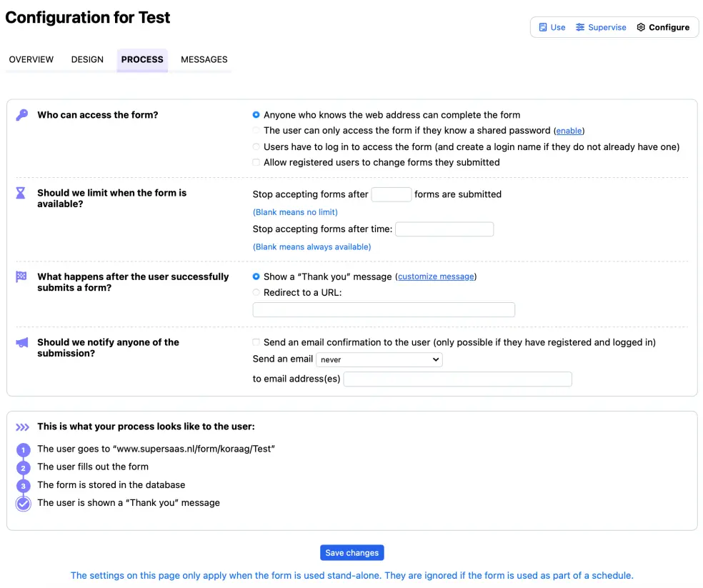Enable 'Allow registered users to change forms'
The image size is (703, 588).
click(x=256, y=162)
